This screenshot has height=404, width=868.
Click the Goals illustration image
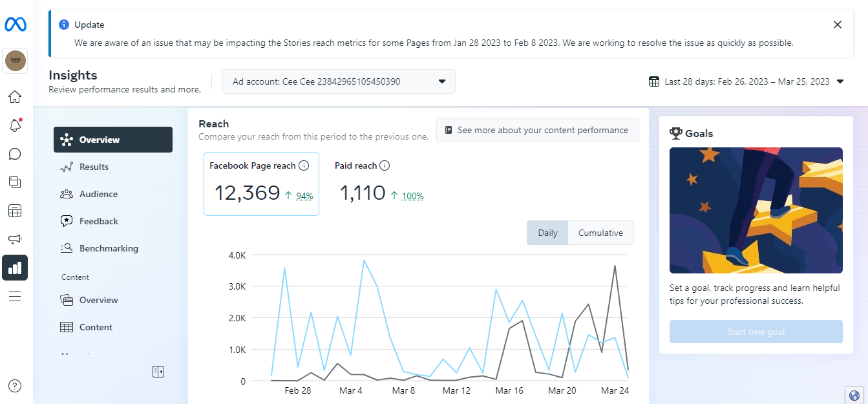pos(756,210)
